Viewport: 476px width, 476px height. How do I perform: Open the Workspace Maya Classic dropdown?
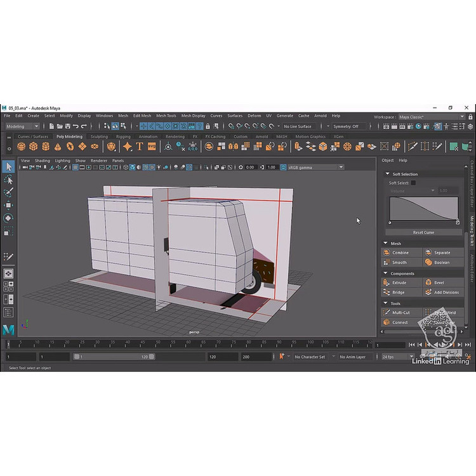[461, 117]
